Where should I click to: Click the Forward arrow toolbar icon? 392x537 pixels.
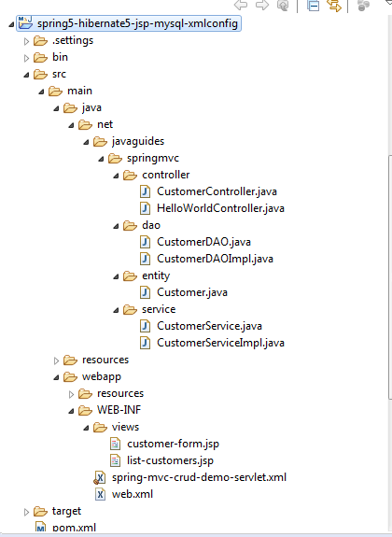click(x=262, y=6)
